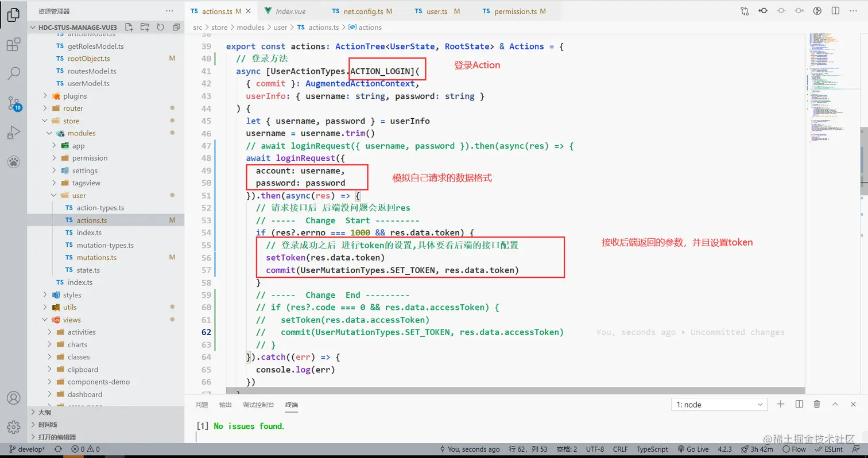The image size is (868, 458).
Task: Click the develop* branch in the status bar
Action: [x=26, y=449]
